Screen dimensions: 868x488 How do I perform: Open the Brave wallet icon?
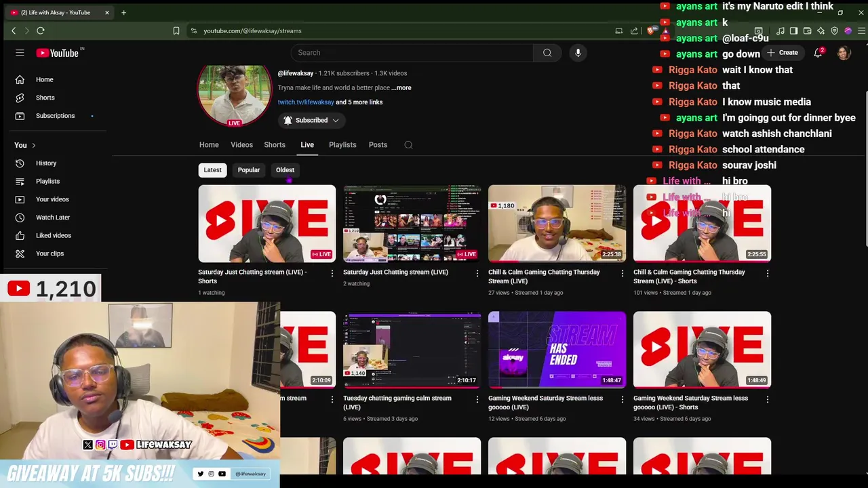[808, 30]
